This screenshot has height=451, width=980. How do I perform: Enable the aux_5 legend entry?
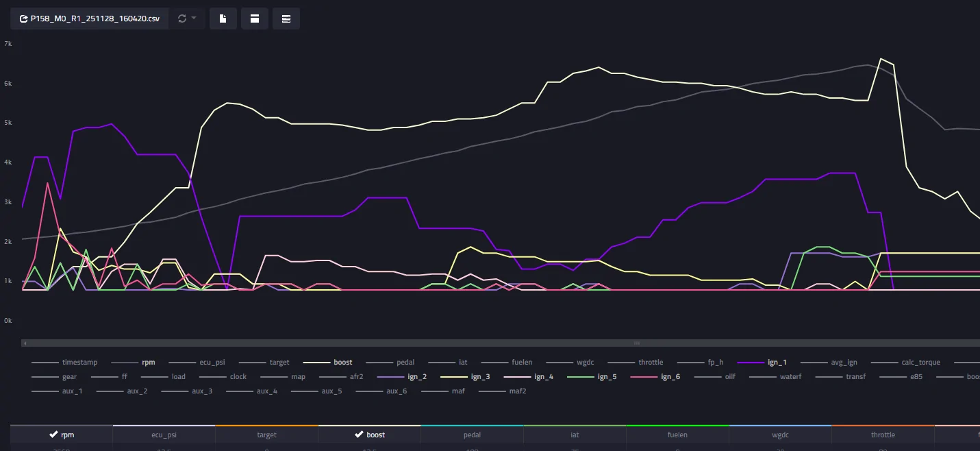click(316, 391)
